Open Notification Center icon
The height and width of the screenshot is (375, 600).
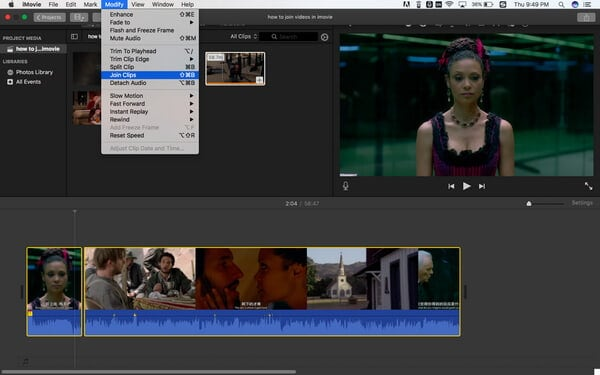tap(587, 5)
